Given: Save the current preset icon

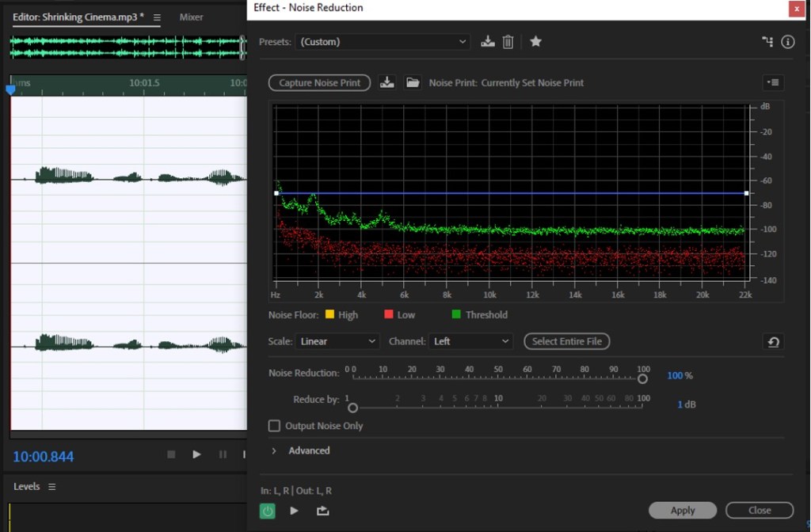Looking at the screenshot, I should click(488, 42).
